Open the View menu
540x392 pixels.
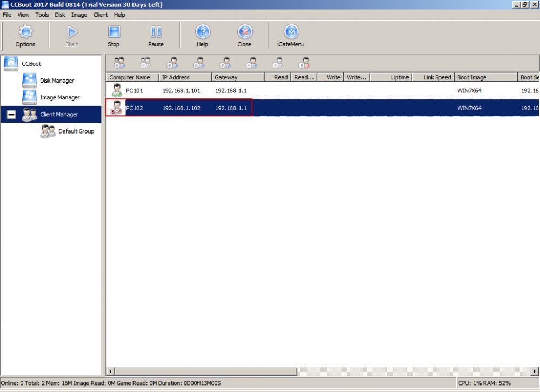23,15
